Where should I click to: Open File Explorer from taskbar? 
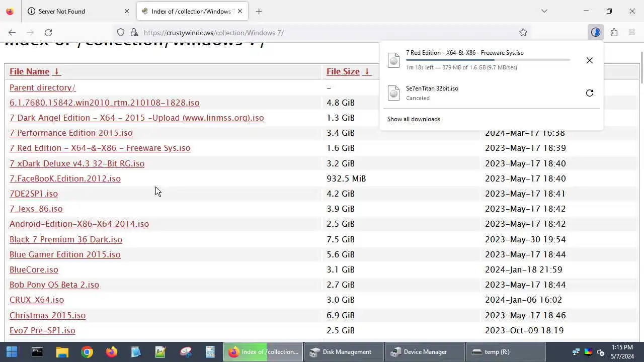point(62,352)
